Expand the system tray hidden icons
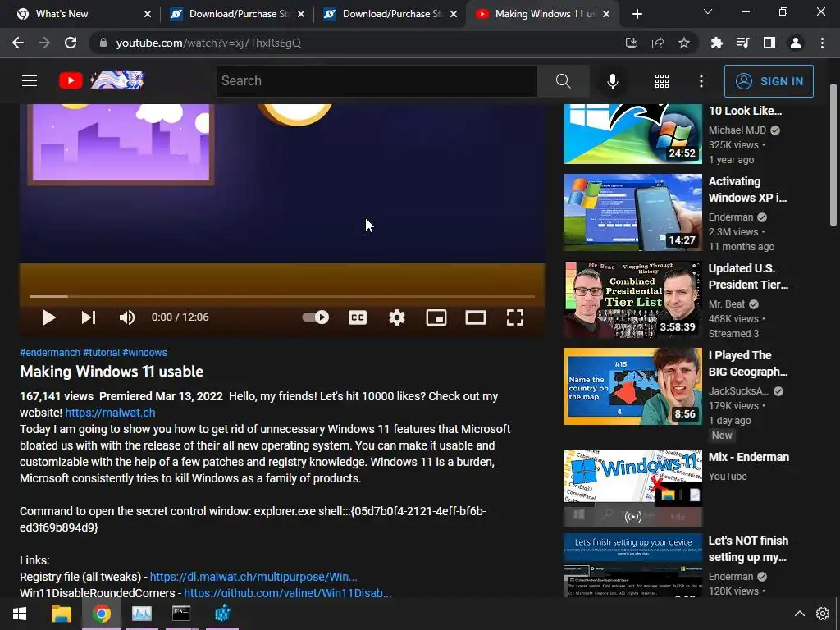The height and width of the screenshot is (630, 840). (799, 614)
